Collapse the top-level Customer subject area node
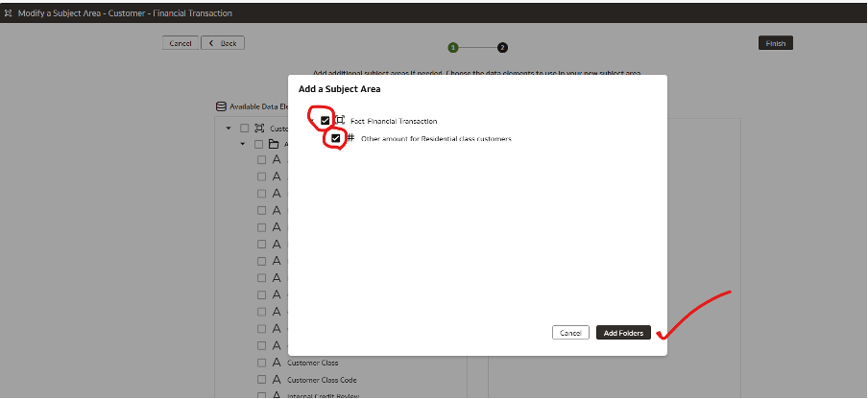The width and height of the screenshot is (868, 399). [229, 128]
